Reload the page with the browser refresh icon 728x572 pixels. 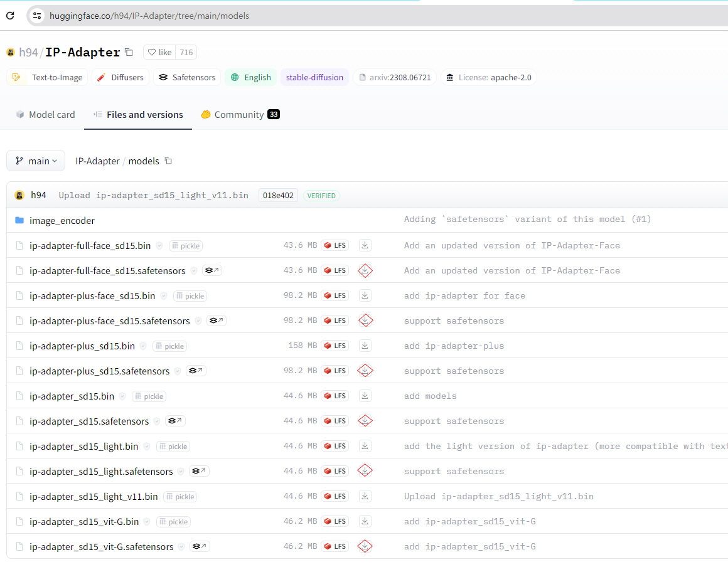pyautogui.click(x=10, y=16)
